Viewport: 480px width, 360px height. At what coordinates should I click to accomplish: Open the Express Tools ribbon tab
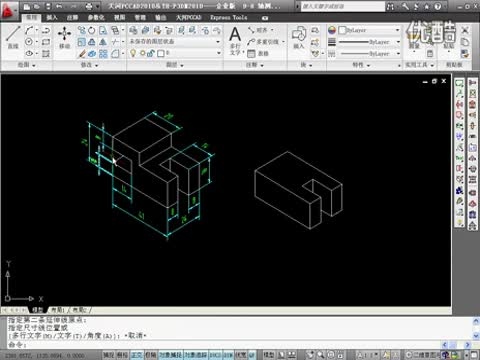point(229,17)
